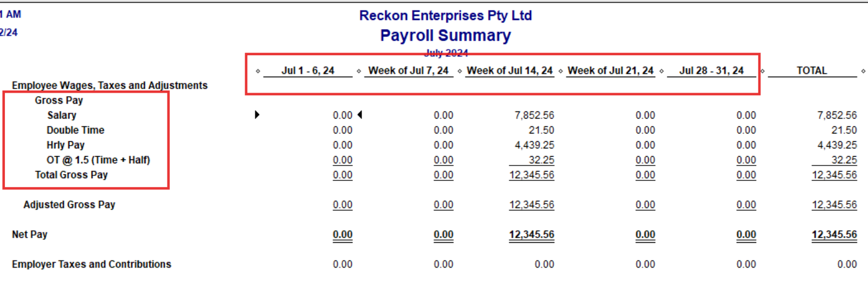Click the right-pointing black arrow beside Salary row
The width and height of the screenshot is (868, 283).
click(257, 115)
